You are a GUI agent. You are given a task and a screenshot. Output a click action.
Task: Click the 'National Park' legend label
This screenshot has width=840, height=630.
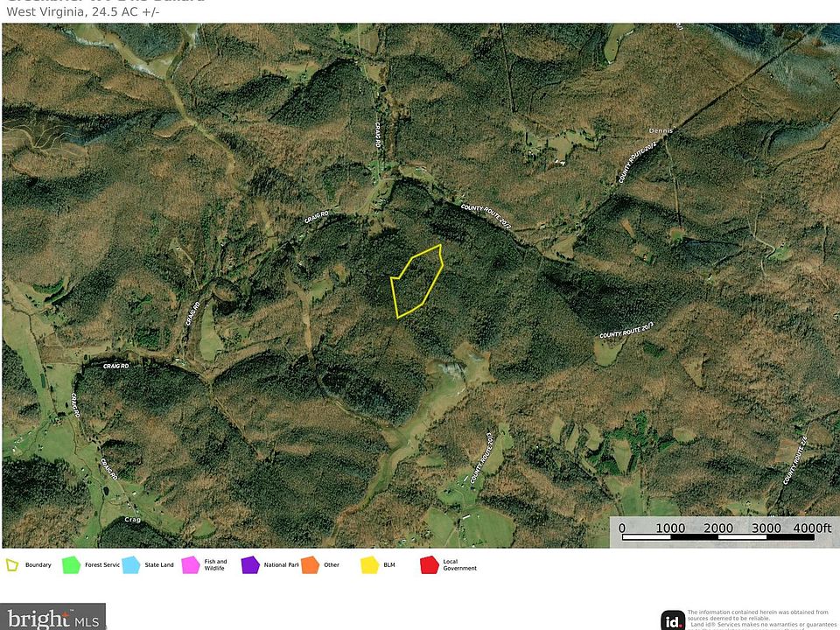coord(281,565)
